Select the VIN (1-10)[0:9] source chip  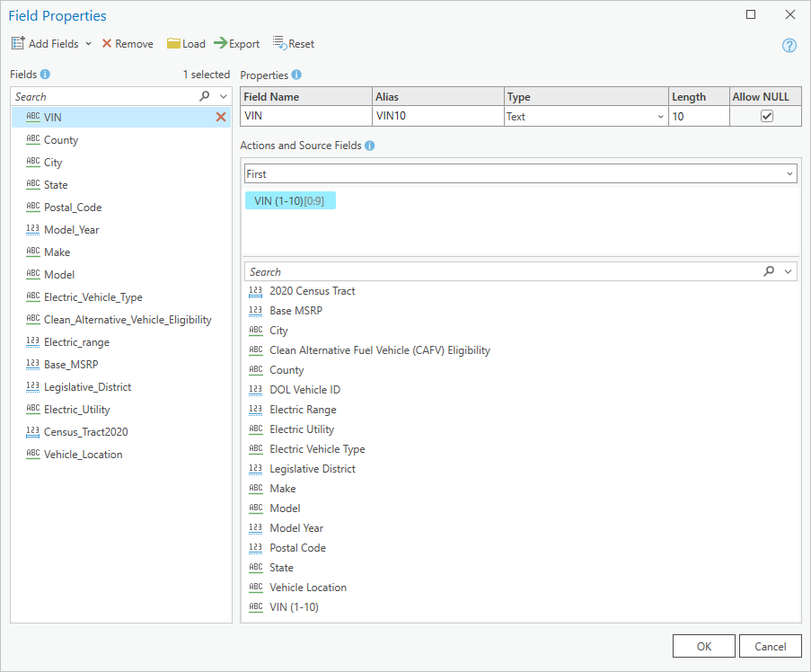click(x=289, y=199)
